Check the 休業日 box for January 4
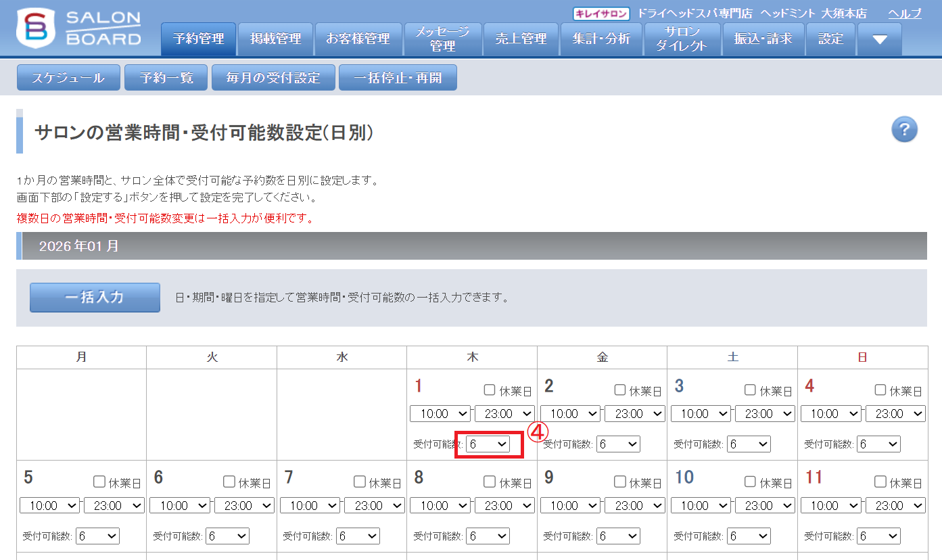This screenshot has height=560, width=942. click(880, 390)
